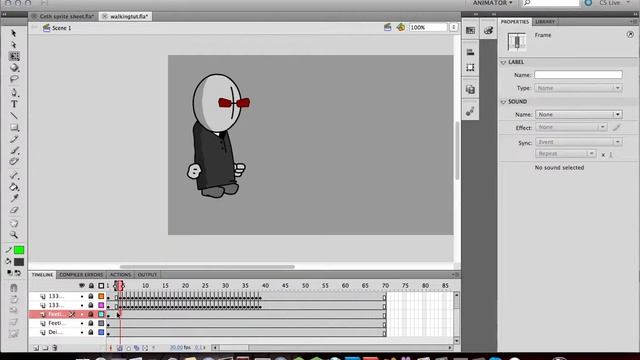Open the collapsed Color palette panel icon
Image resolution: width=640 pixels, height=360 pixels.
click(488, 30)
